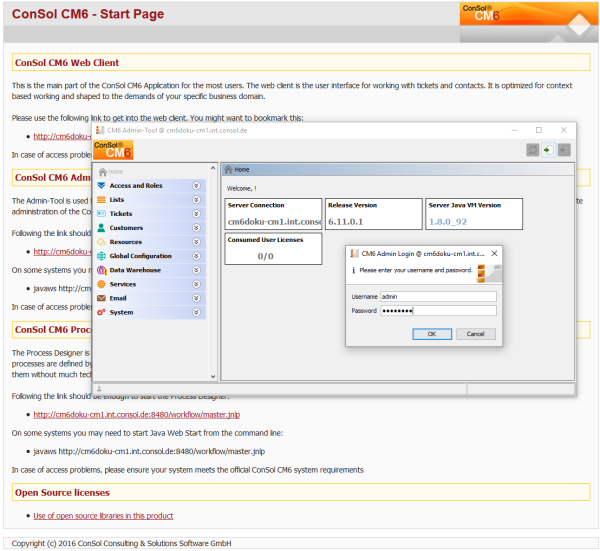Click the grayed logout toolbar icon
The width and height of the screenshot is (600, 551).
click(564, 150)
